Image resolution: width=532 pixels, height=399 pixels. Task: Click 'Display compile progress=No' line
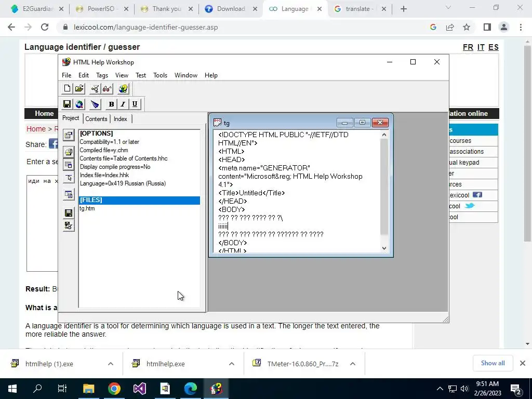(115, 167)
